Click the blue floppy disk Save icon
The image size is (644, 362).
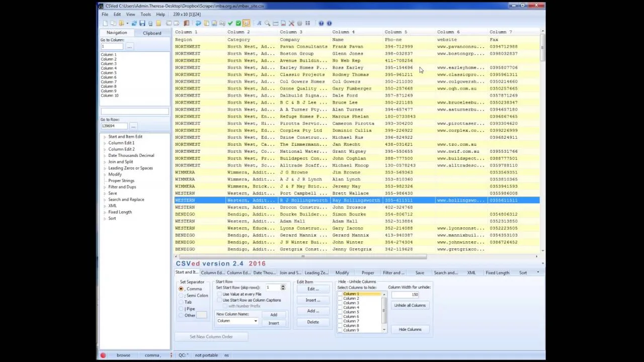coord(142,23)
